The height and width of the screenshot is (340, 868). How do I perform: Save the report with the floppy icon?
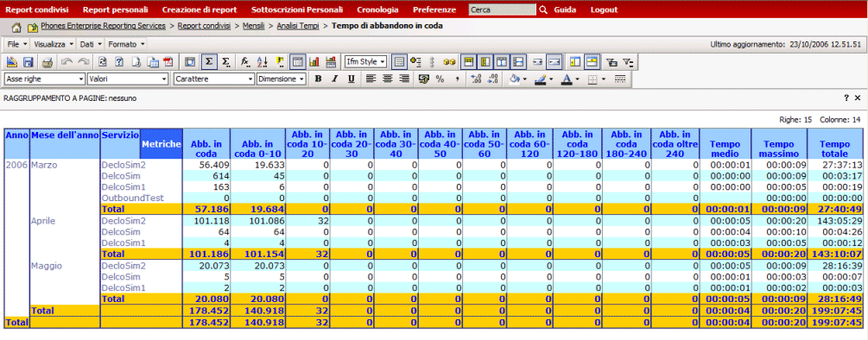pyautogui.click(x=29, y=62)
